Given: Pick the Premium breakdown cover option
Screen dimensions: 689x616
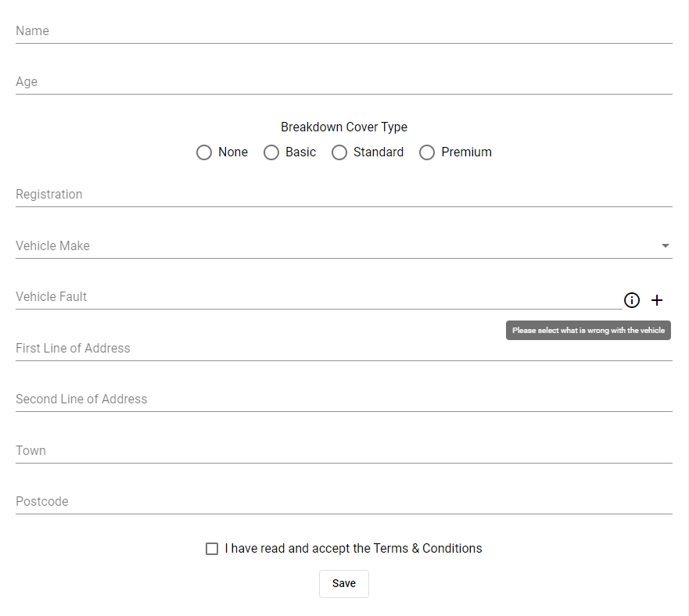Looking at the screenshot, I should [427, 152].
